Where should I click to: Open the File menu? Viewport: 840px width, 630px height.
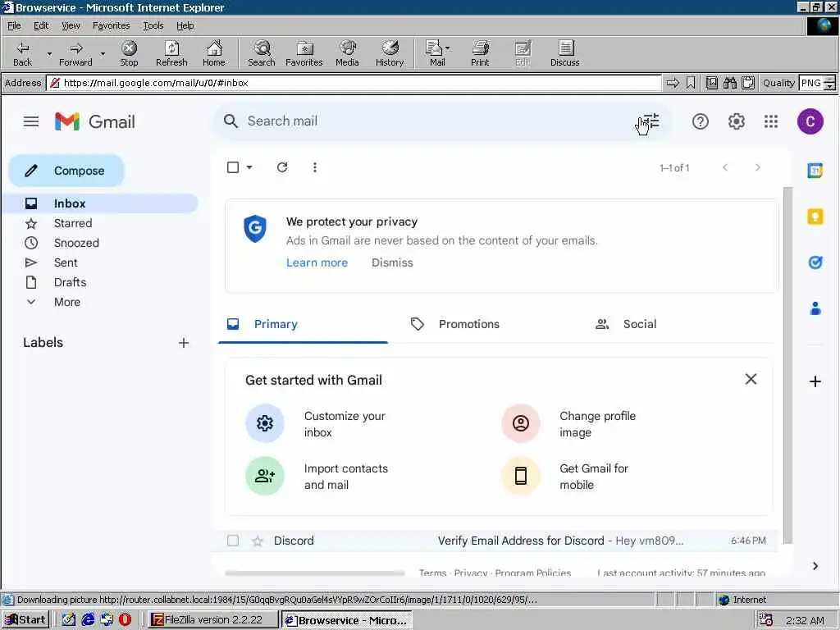14,25
